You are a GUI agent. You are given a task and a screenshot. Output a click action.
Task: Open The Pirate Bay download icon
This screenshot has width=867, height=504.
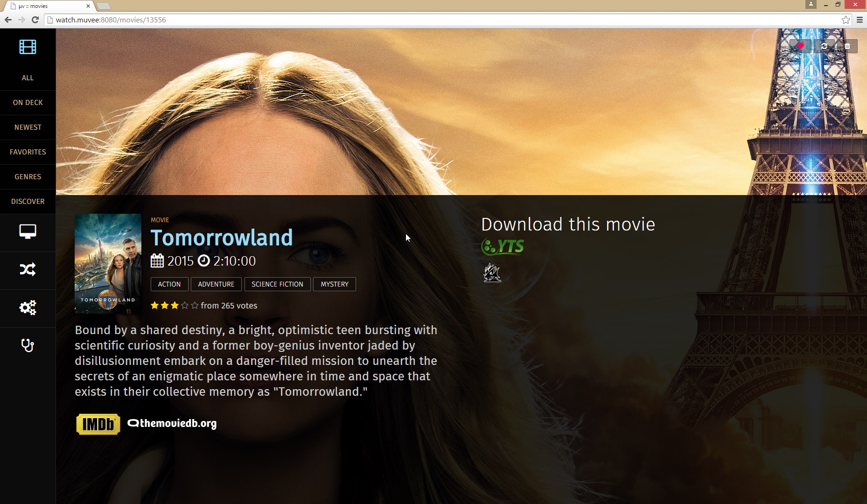492,273
